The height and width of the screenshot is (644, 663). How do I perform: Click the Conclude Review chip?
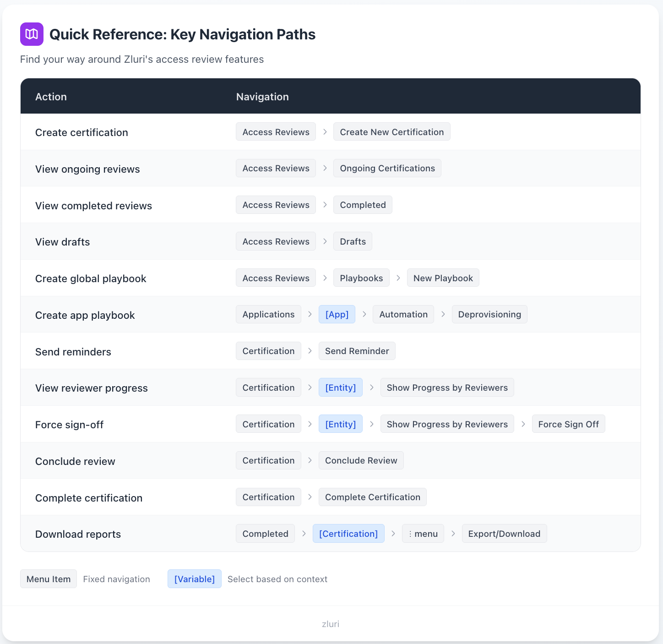click(361, 460)
